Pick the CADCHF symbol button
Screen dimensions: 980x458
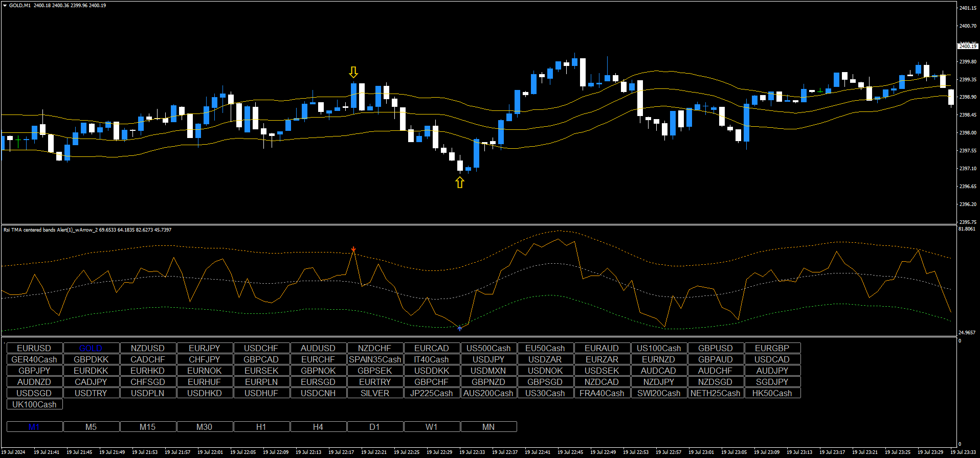(x=148, y=359)
